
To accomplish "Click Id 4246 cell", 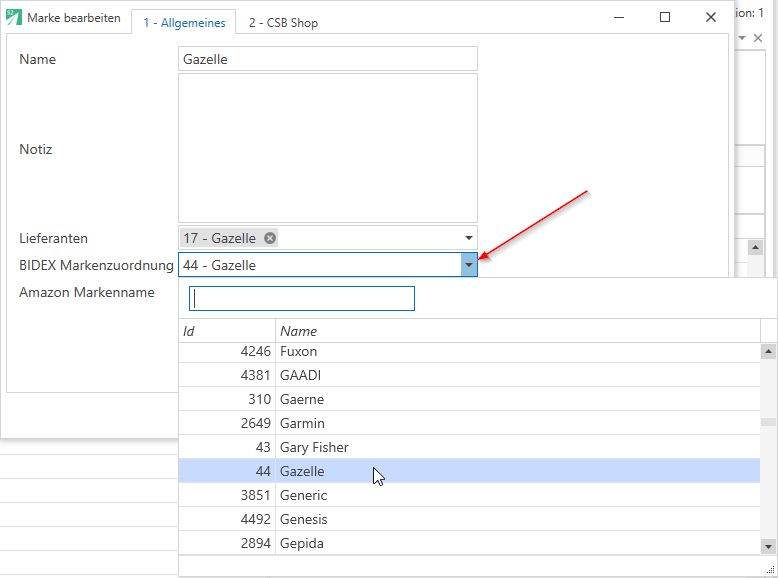I will pos(227,351).
